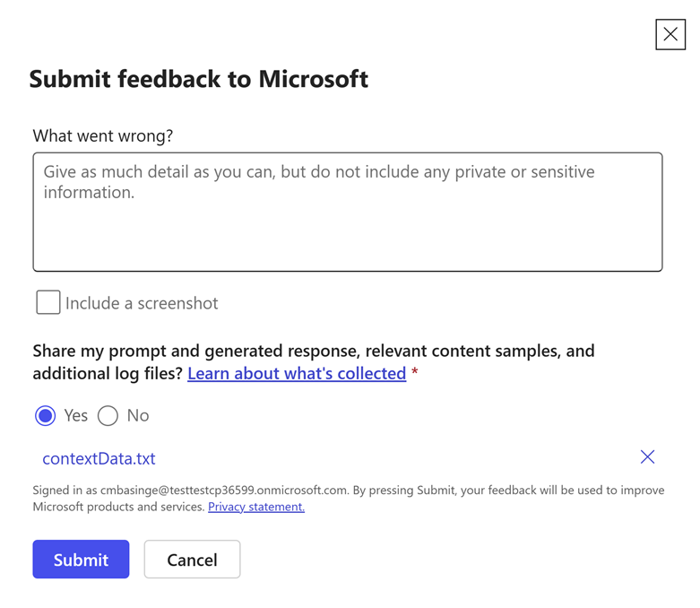Open Learn about what's collected link
This screenshot has width=700, height=608.
point(297,373)
